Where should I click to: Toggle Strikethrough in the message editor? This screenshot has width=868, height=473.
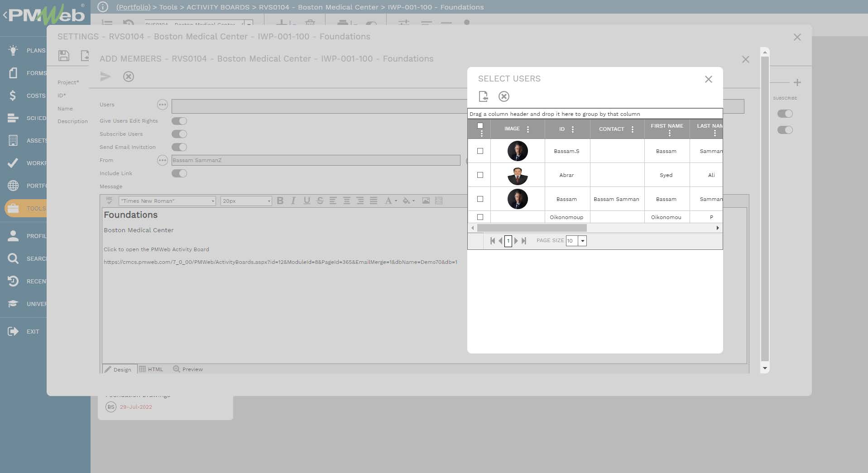click(x=320, y=201)
